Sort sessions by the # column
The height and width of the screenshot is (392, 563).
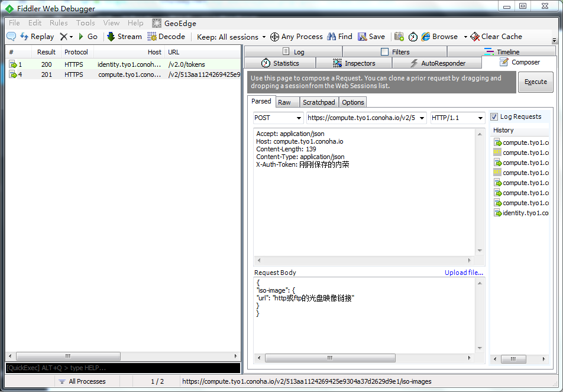click(19, 52)
